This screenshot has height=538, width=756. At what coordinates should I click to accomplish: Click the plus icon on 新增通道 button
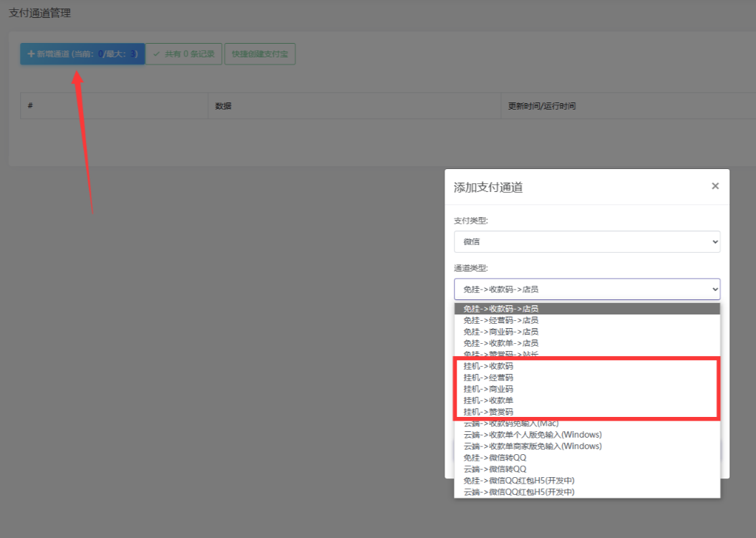click(30, 54)
